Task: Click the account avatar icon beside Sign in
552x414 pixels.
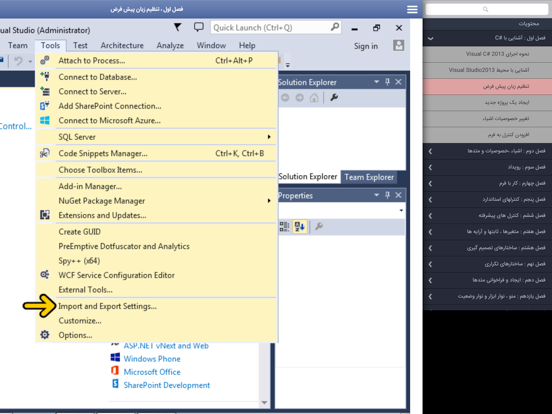Action: [x=399, y=45]
